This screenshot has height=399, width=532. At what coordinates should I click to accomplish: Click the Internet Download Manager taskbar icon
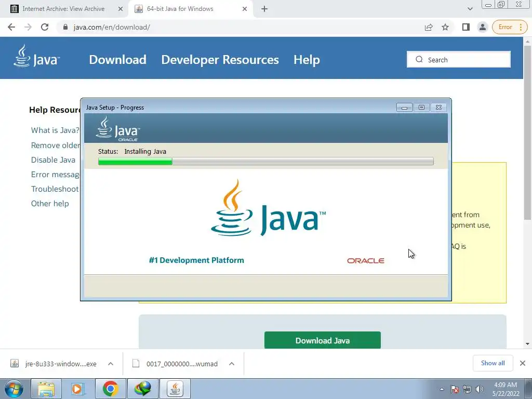click(142, 389)
